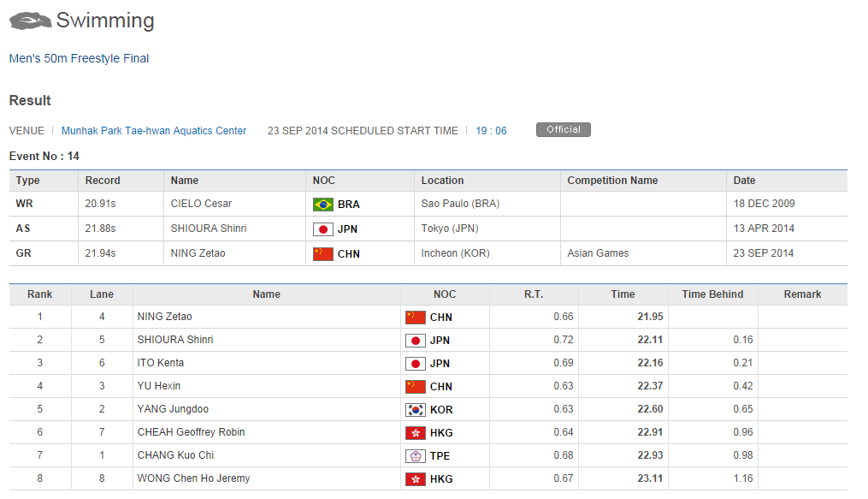Click China flag in the GR record row
This screenshot has width=868, height=499.
323,254
